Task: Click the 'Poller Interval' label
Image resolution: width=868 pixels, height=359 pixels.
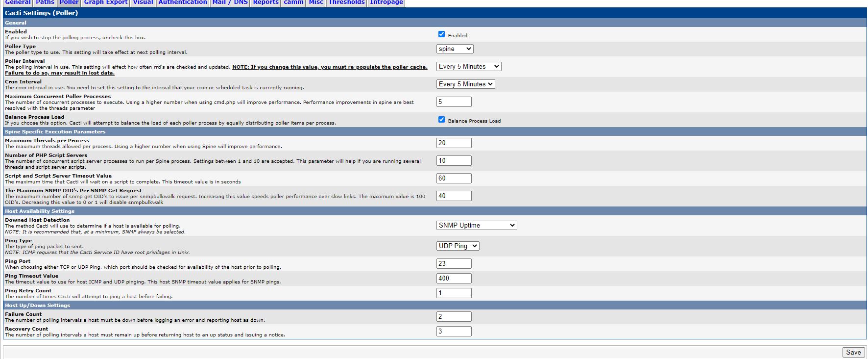Action: [25, 61]
